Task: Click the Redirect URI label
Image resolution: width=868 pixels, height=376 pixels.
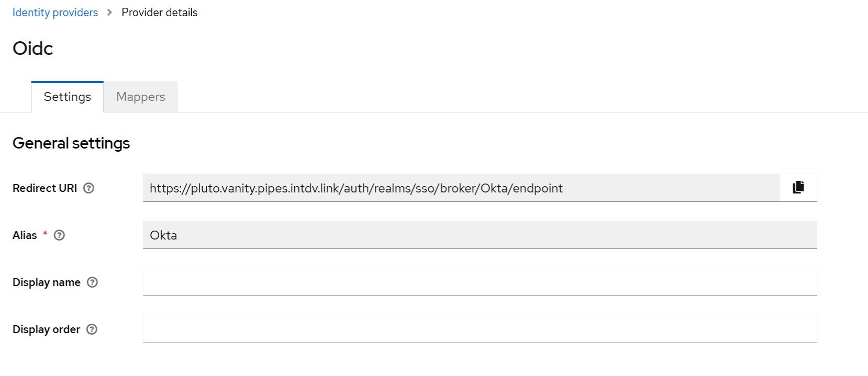Action: click(x=44, y=188)
